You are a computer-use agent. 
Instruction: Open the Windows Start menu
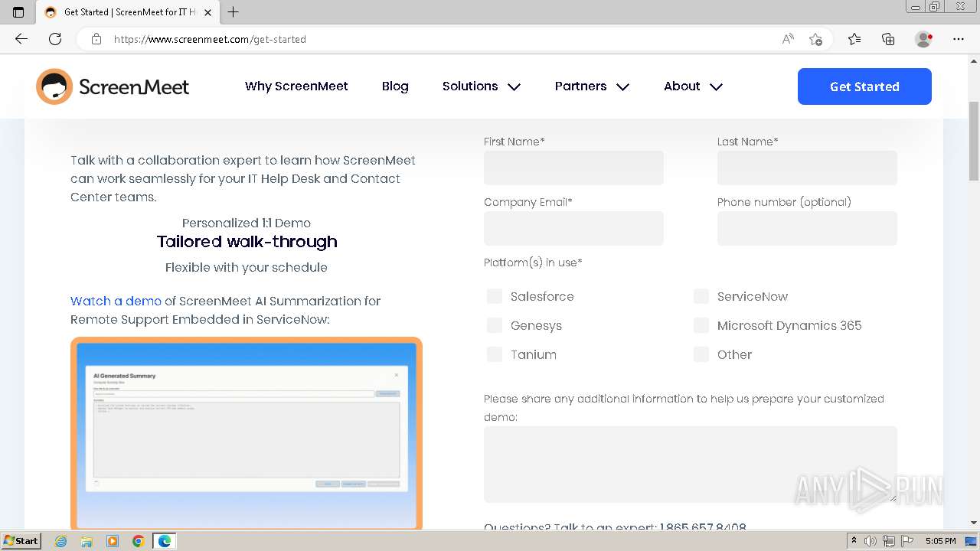point(21,541)
